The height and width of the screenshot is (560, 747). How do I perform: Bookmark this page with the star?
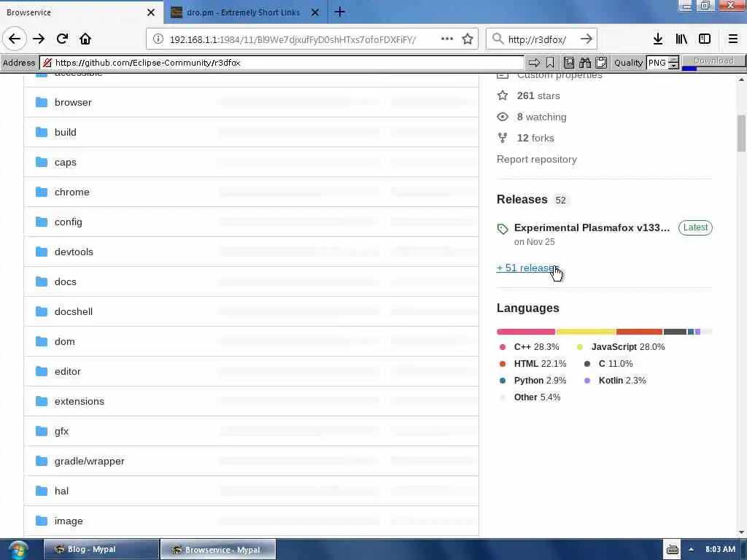pos(468,39)
